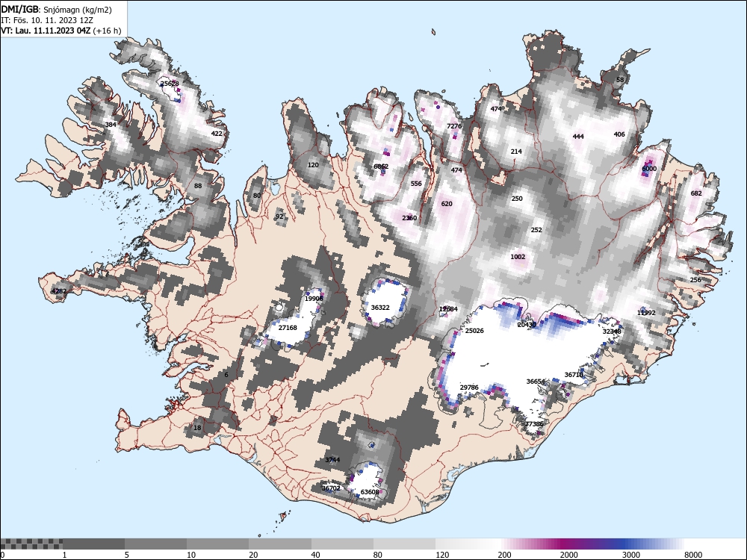Click the map value 252
Image resolution: width=747 pixels, height=560 pixels.
coord(536,229)
